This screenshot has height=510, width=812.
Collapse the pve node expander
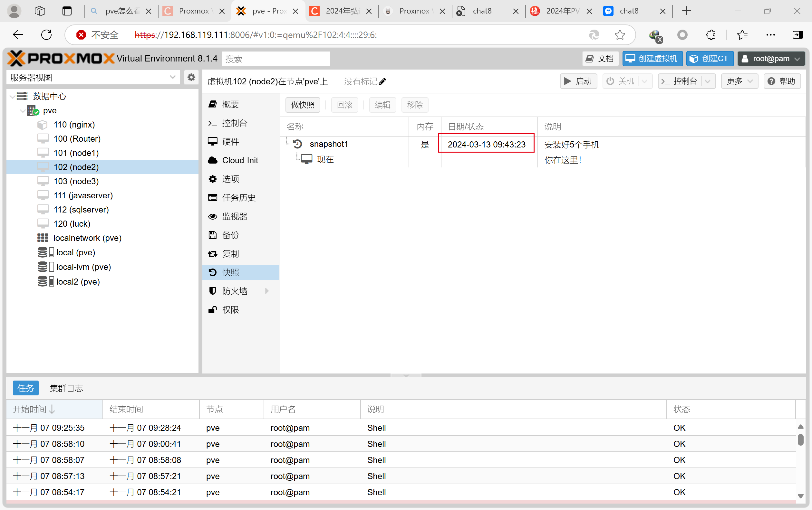(23, 111)
